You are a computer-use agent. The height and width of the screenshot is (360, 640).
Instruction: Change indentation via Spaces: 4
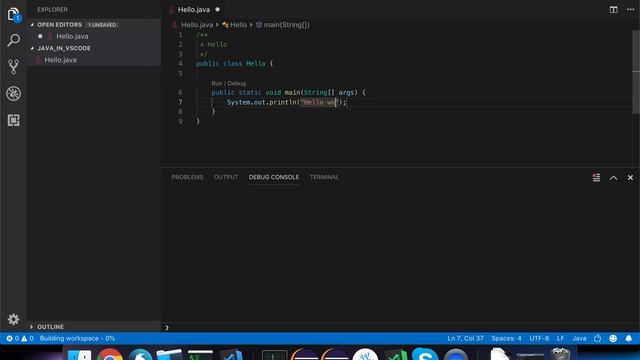(x=506, y=338)
